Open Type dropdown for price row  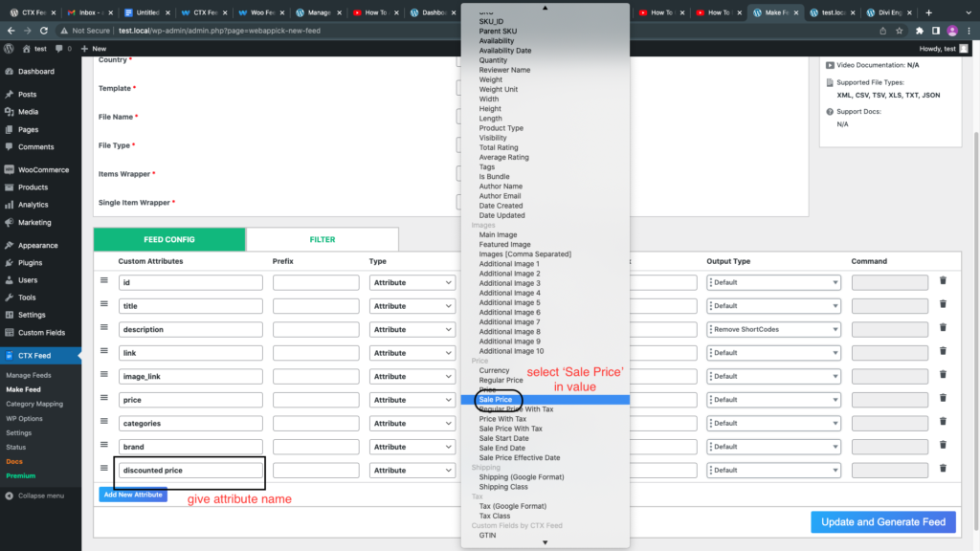click(412, 400)
